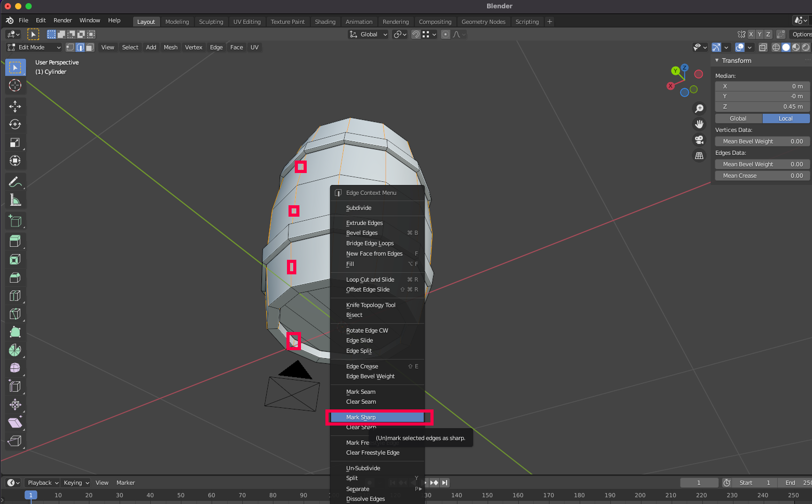Screen dimensions: 812x504
Task: Toggle proportional editing
Action: [x=446, y=34]
